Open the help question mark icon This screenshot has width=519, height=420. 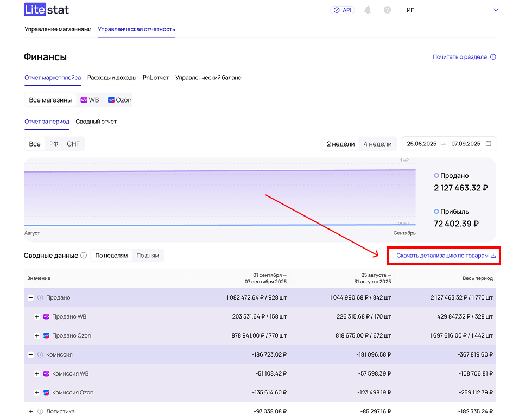click(x=387, y=10)
